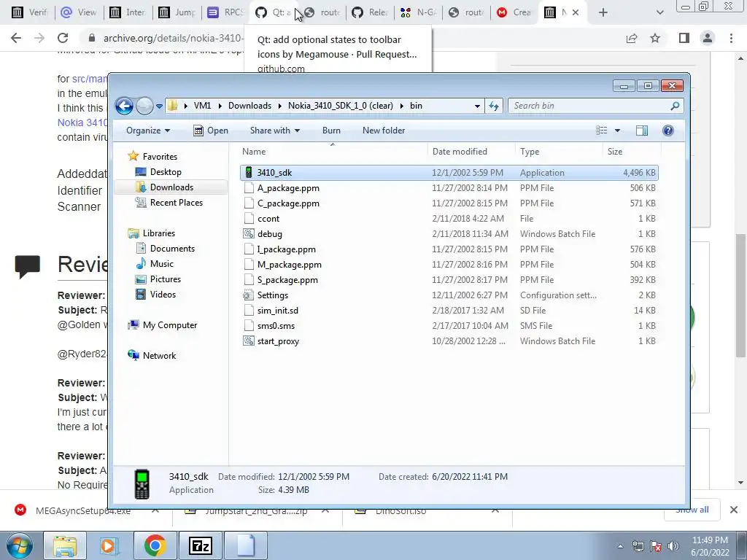Screen dimensions: 747x560
Task: Click the Settings configuration file icon
Action: tap(248, 295)
